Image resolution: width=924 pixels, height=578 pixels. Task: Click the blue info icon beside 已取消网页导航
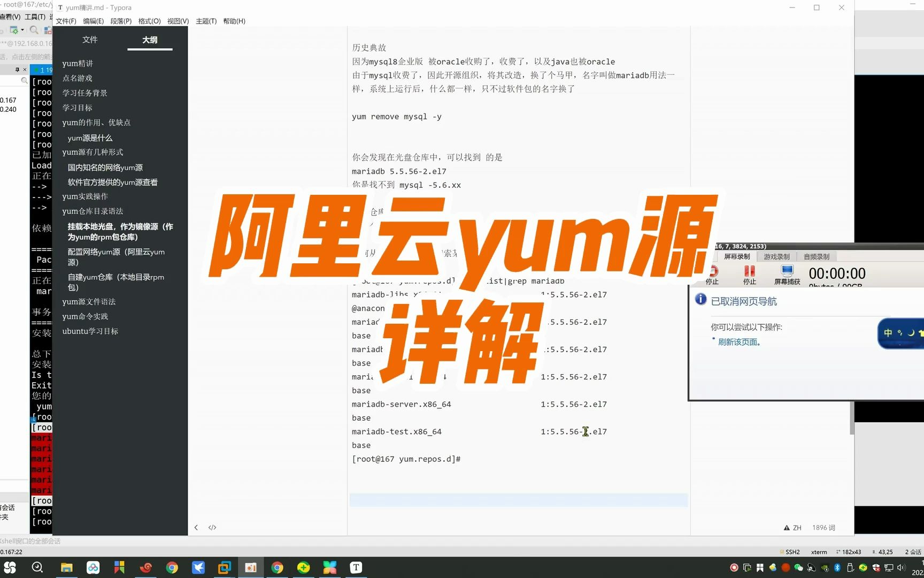[700, 299]
